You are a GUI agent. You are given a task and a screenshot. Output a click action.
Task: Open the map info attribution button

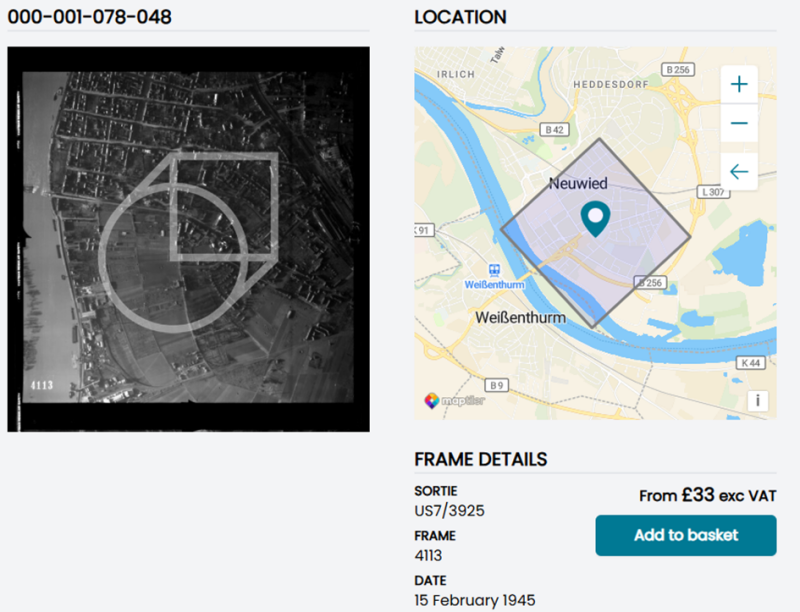click(757, 401)
